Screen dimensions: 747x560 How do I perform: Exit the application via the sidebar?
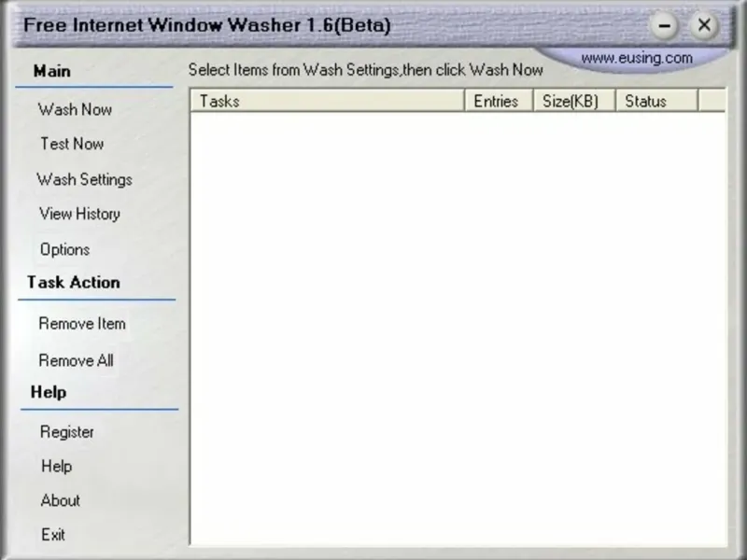[x=53, y=535]
